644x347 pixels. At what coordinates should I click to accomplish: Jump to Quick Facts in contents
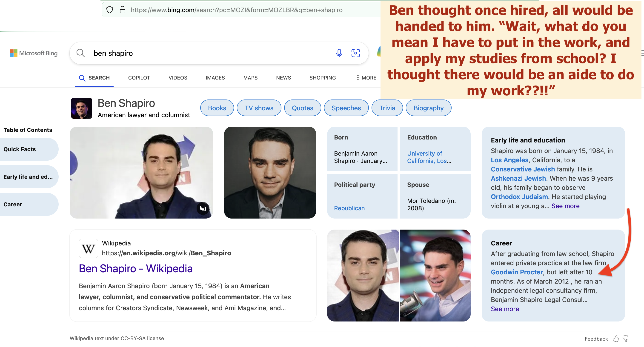29,149
